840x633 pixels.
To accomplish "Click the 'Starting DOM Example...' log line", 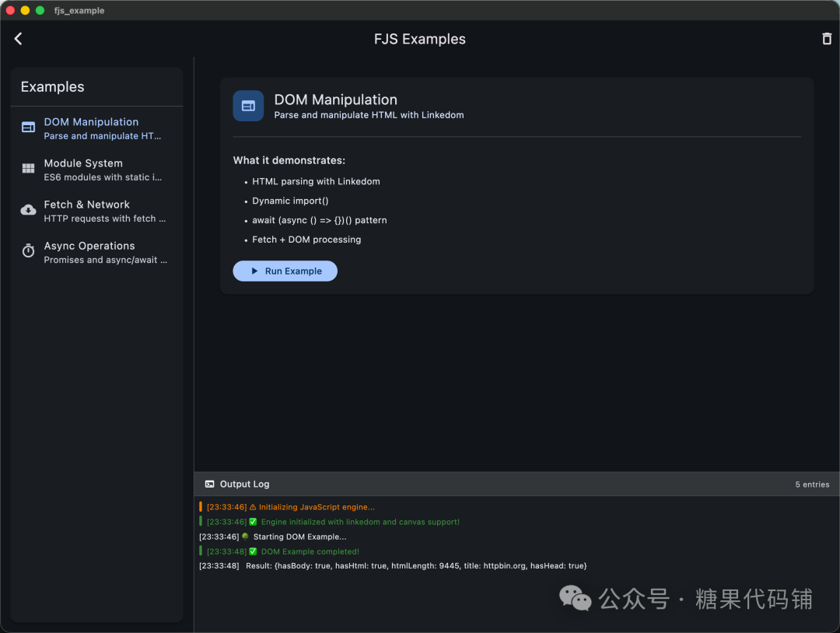I will 299,537.
